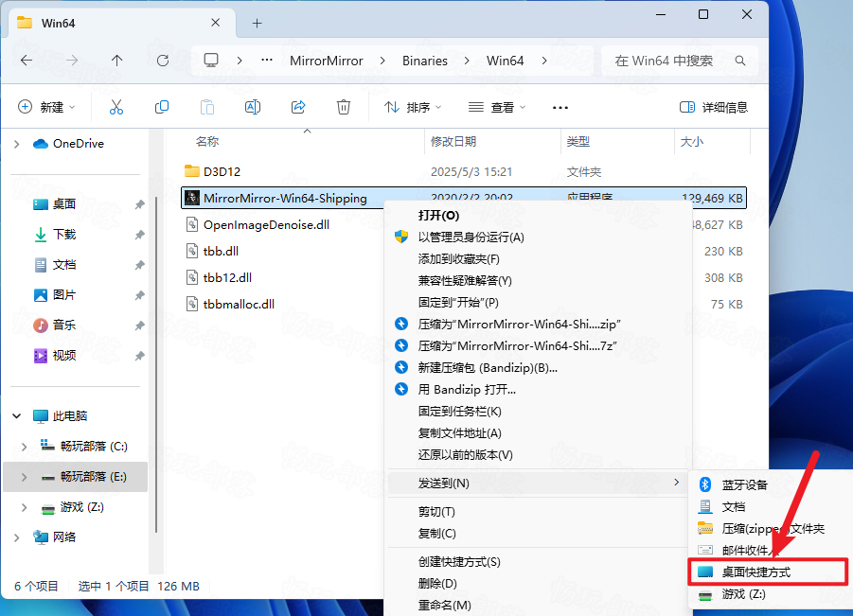
Task: Click the pin icon next to 图片
Action: tap(140, 295)
